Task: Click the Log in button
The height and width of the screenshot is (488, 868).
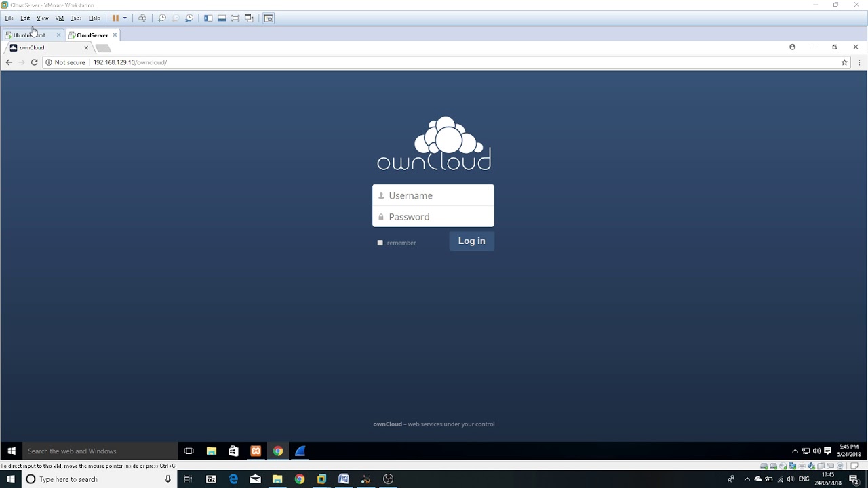Action: (472, 241)
